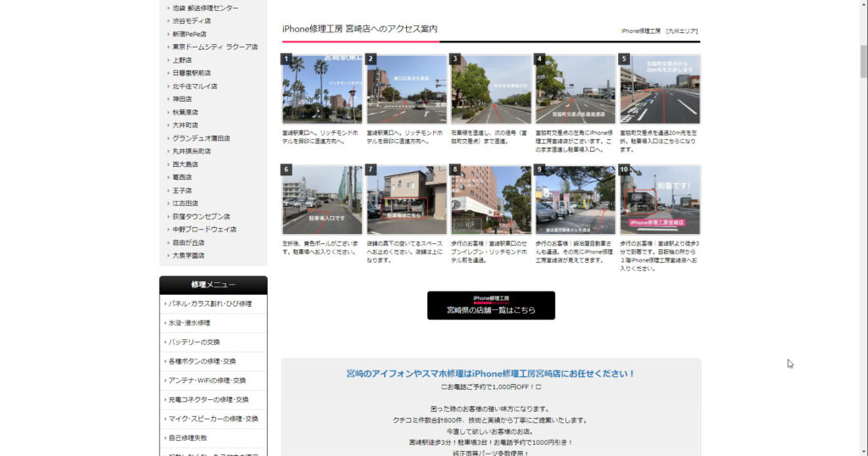Choose 各種ボタンの修理・交換 menu item
This screenshot has width=868, height=456.
tap(213, 361)
